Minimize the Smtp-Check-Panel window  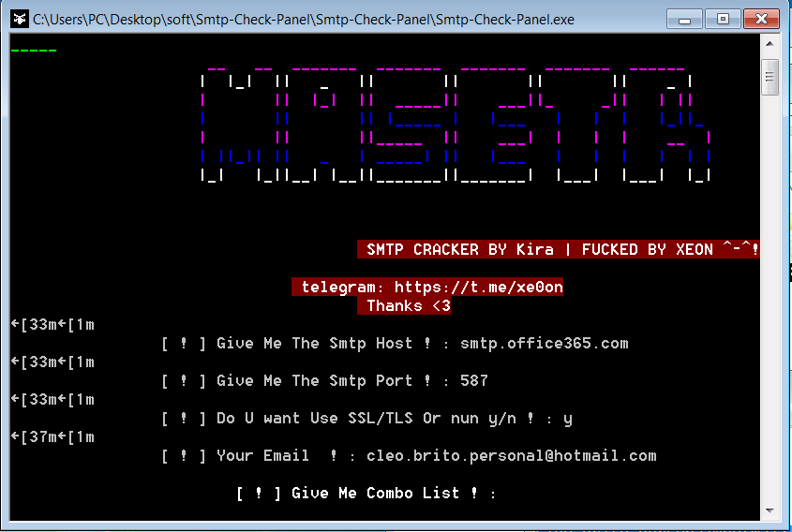(684, 19)
